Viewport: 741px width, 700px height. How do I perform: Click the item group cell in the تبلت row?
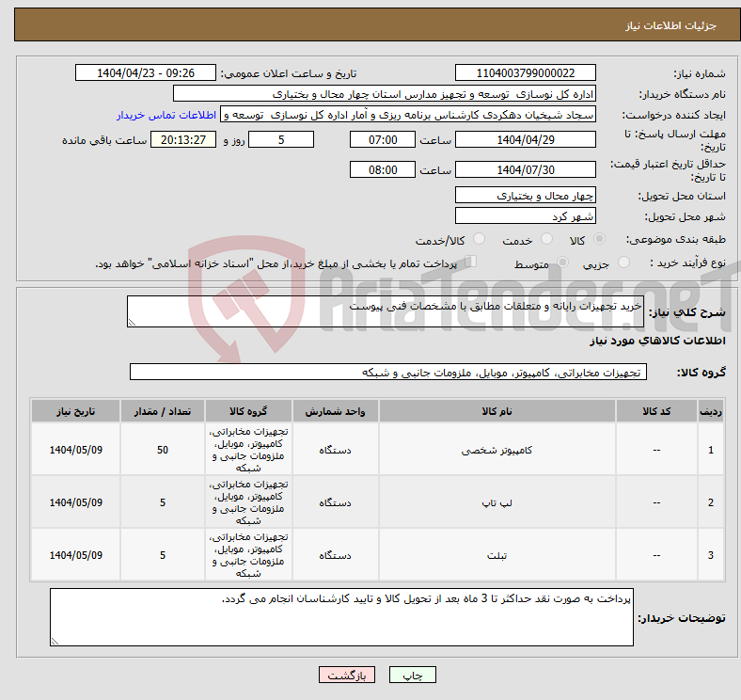click(248, 555)
